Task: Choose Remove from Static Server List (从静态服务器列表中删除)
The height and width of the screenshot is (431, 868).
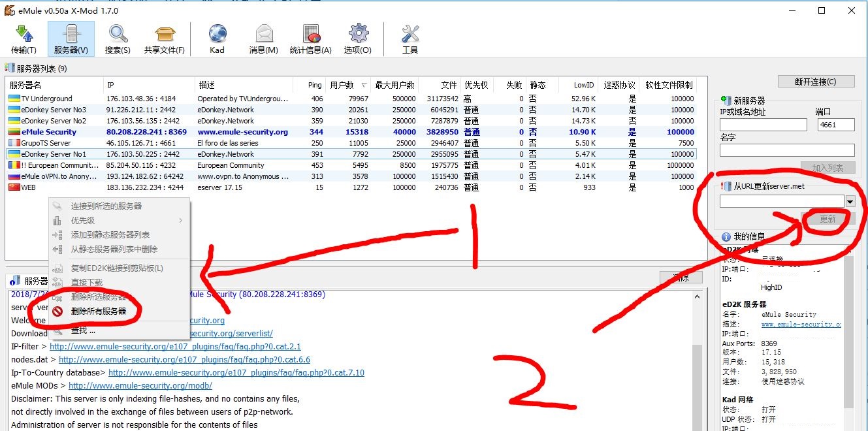Action: tap(114, 249)
